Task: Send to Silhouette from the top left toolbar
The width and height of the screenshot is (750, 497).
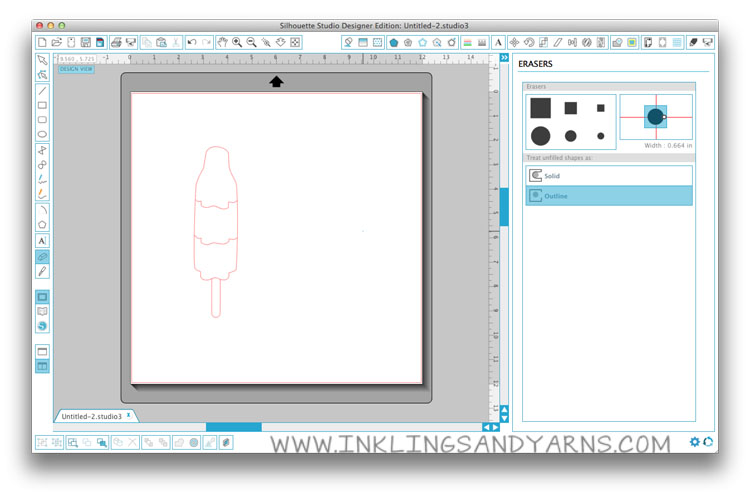Action: pyautogui.click(x=131, y=43)
